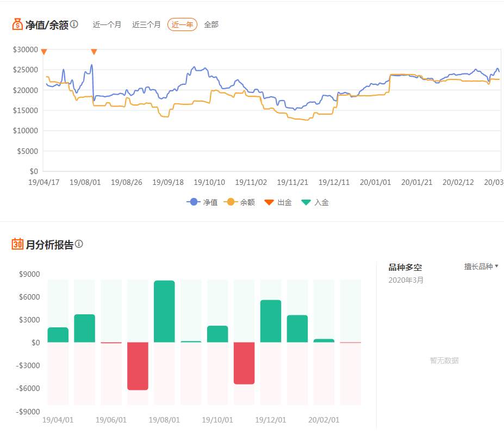504x441 pixels.
Task: Click the money bag icon next to 净值/余额
Action: (x=17, y=24)
